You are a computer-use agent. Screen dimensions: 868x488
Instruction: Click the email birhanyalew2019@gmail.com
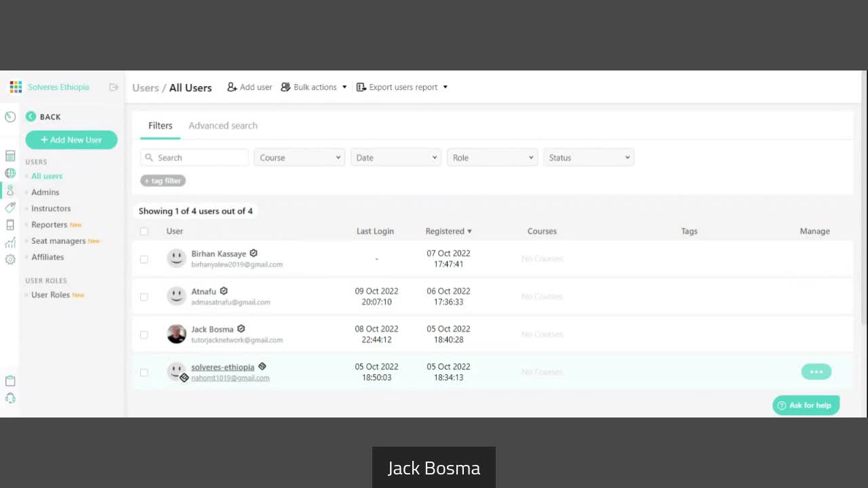tap(237, 264)
